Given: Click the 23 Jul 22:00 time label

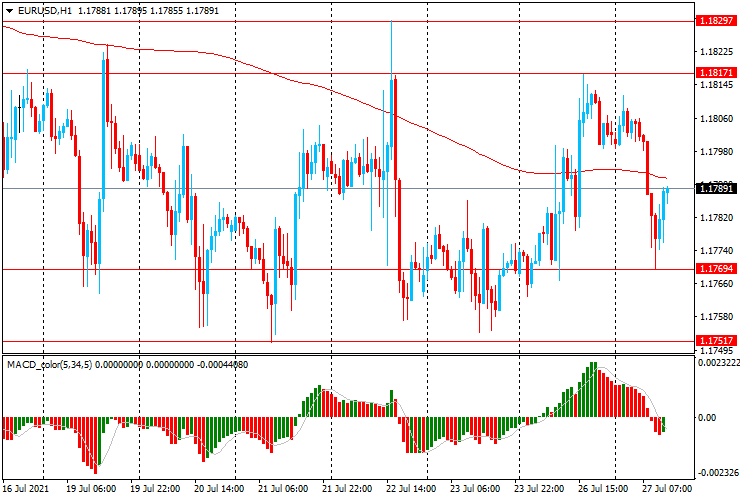Looking at the screenshot, I should point(539,488).
